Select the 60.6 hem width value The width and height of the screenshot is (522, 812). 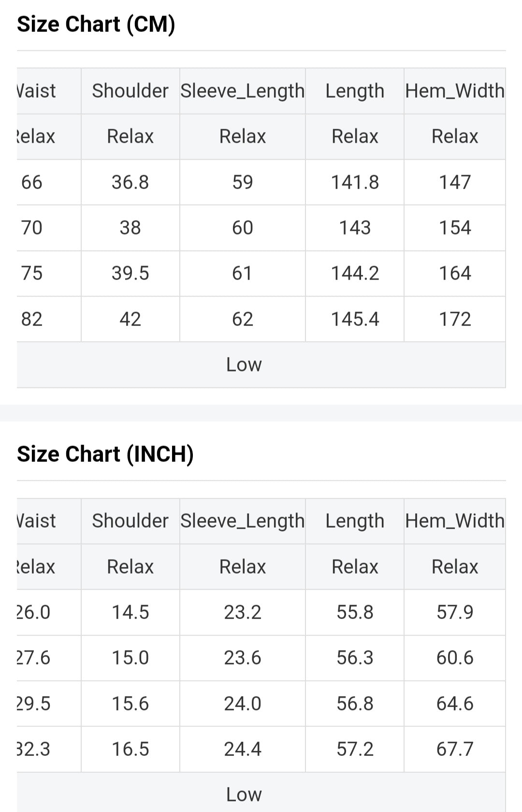(x=454, y=658)
